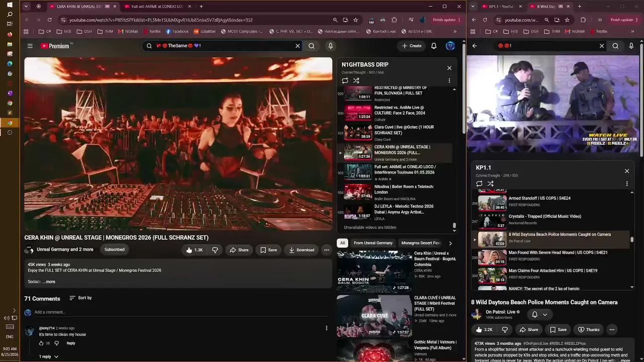Show more filter chips with right arrow
The image size is (644, 362).
tap(450, 243)
